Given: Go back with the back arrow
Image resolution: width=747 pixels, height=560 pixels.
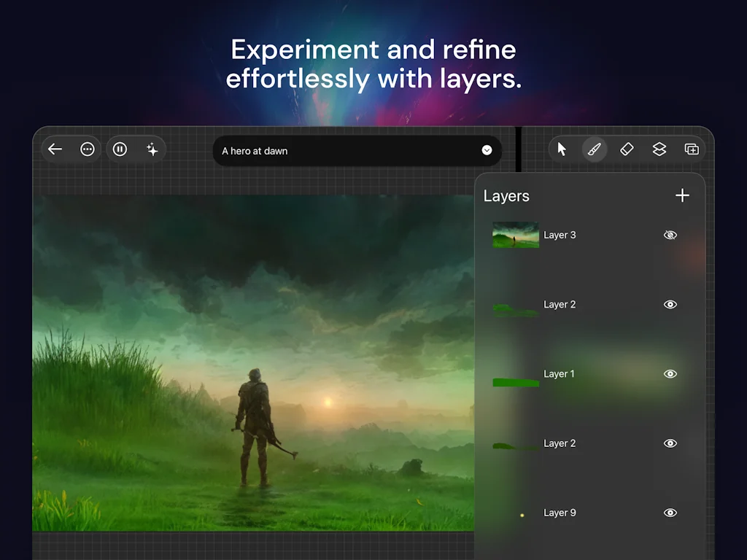Looking at the screenshot, I should click(55, 149).
